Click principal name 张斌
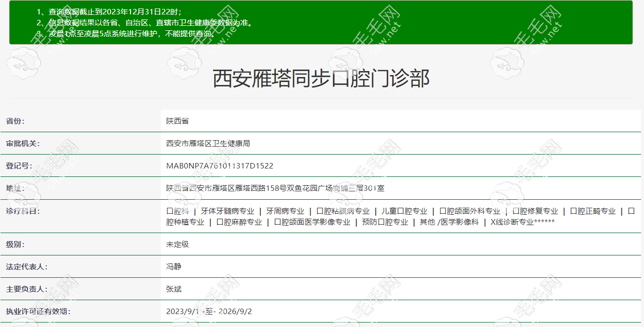The height and width of the screenshot is (327, 644). pos(174,289)
